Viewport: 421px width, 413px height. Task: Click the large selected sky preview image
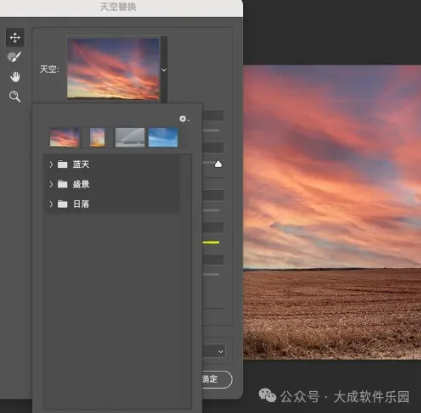coord(113,68)
